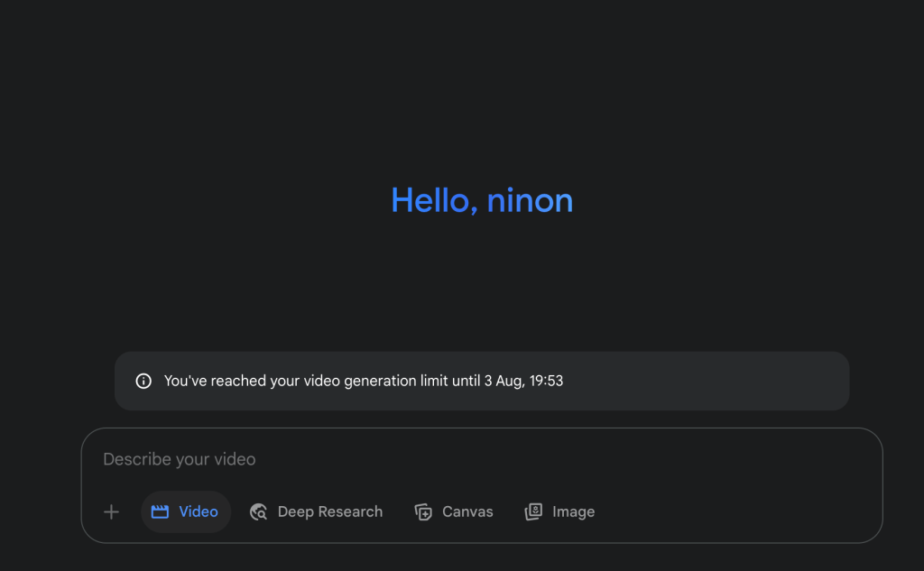Deselect the active Video mode chip
Image resolution: width=924 pixels, height=571 pixels.
(185, 512)
